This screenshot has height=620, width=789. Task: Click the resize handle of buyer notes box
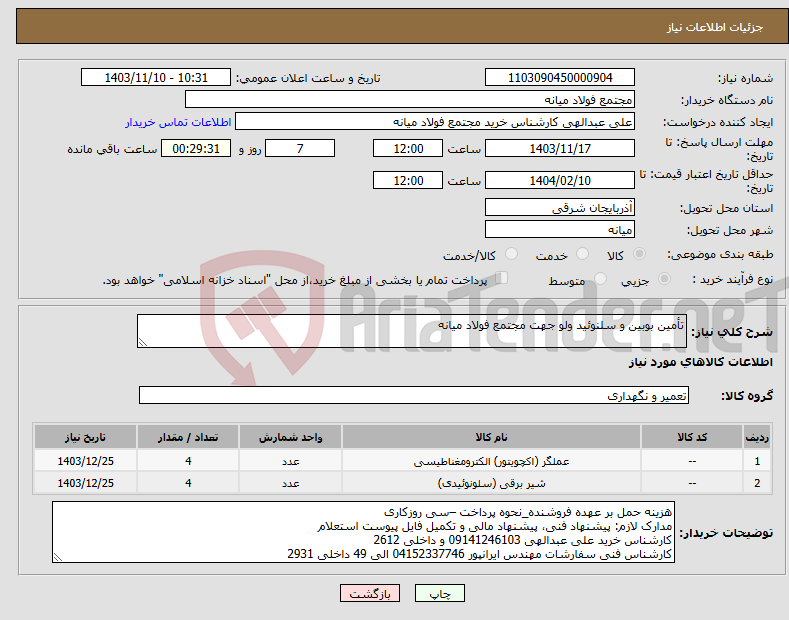(x=58, y=557)
